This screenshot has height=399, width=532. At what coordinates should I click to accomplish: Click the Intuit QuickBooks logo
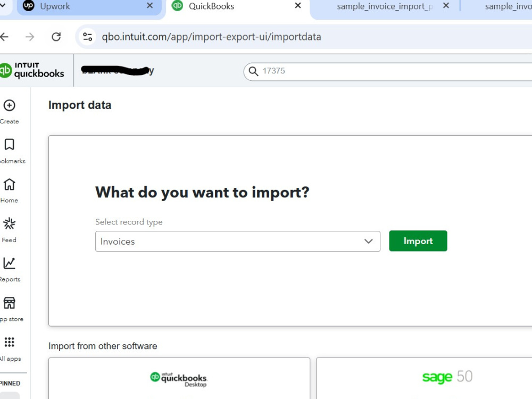(x=32, y=70)
